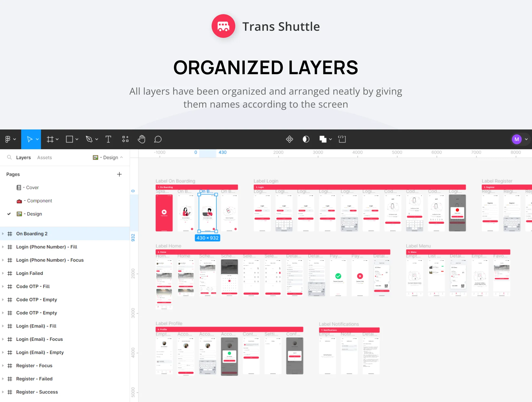Select the Pen tool
This screenshot has height=402, width=532.
pos(89,139)
